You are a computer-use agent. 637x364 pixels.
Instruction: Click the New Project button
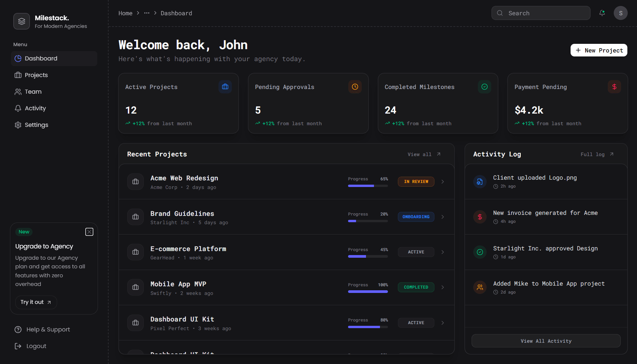point(599,50)
